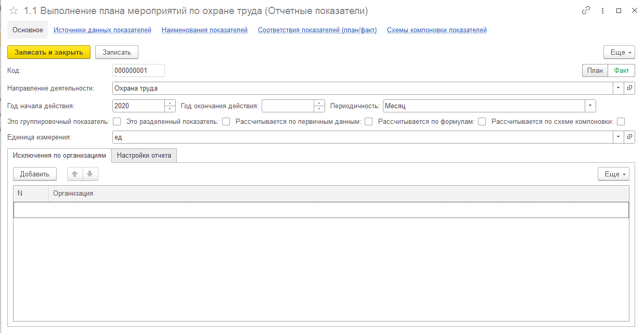Open the Источники данных показателей section
The image size is (644, 333).
[102, 30]
